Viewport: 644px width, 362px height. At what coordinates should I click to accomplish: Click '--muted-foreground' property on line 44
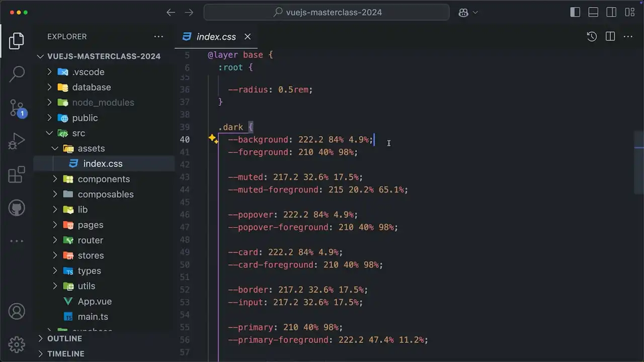click(273, 190)
